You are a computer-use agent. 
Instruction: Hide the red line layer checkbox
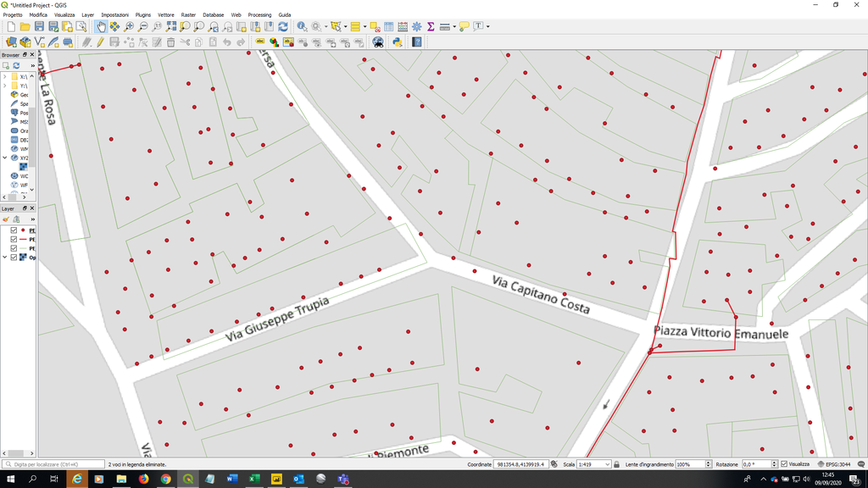pos(14,239)
